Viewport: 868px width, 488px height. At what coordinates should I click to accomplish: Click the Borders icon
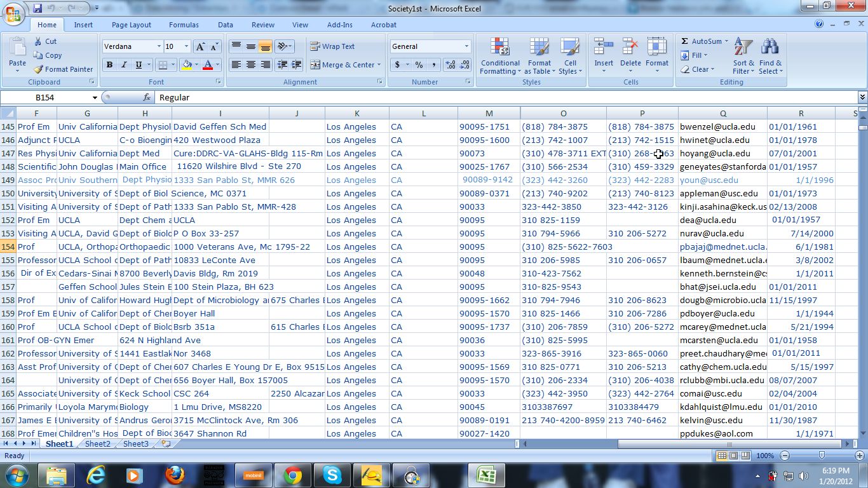point(163,65)
